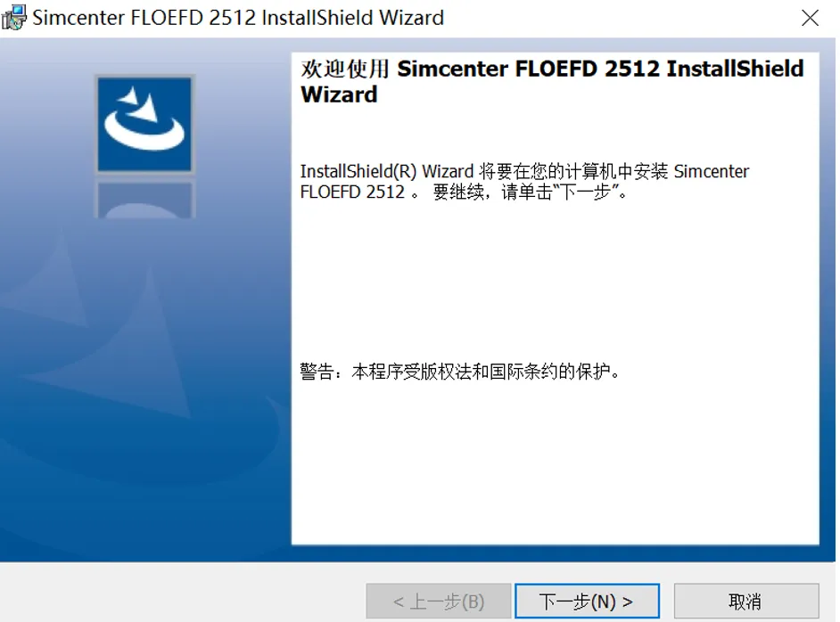This screenshot has height=622, width=840.
Task: Click an empty area of the title bar
Action: tap(616, 18)
